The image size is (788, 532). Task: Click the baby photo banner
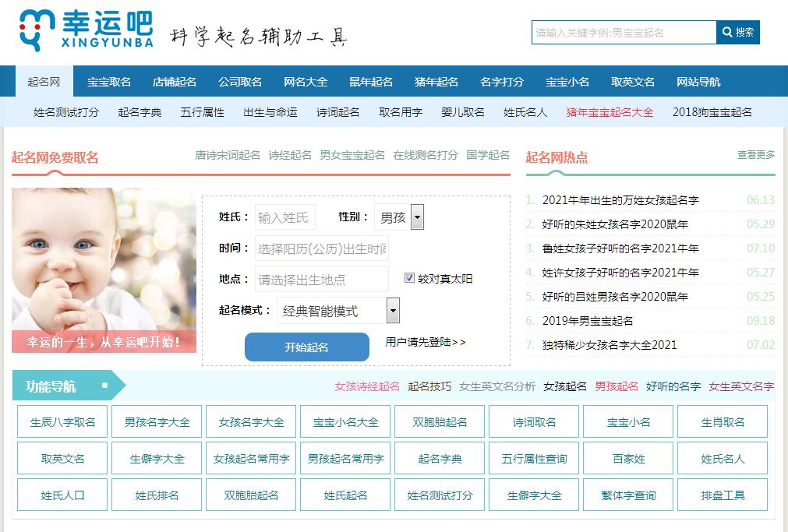click(104, 270)
